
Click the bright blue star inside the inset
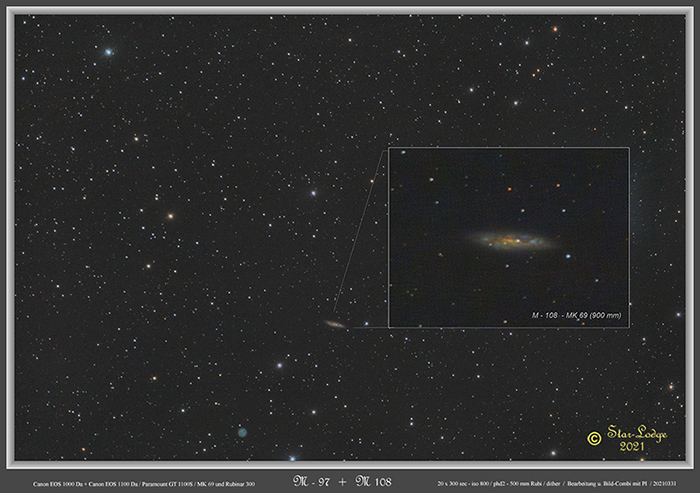coord(567,256)
